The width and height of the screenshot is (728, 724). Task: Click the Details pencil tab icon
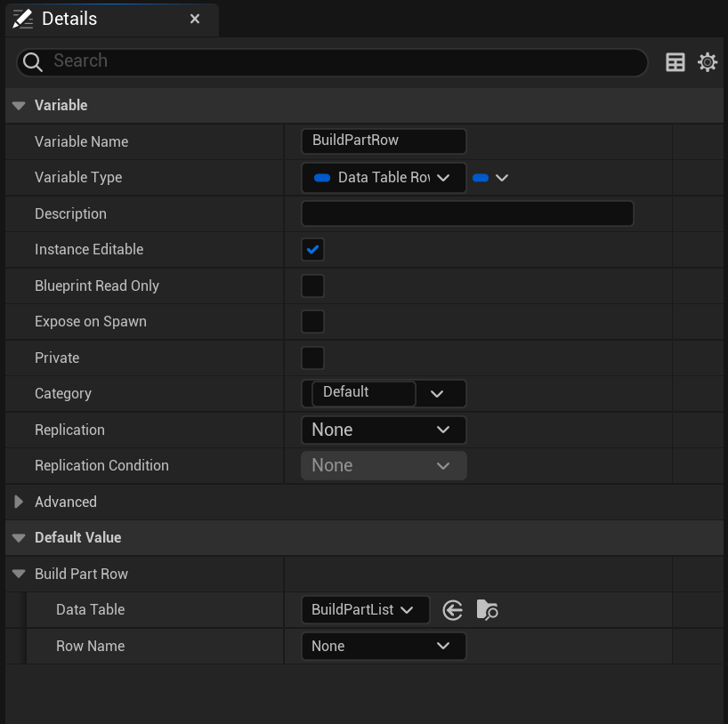(x=23, y=19)
